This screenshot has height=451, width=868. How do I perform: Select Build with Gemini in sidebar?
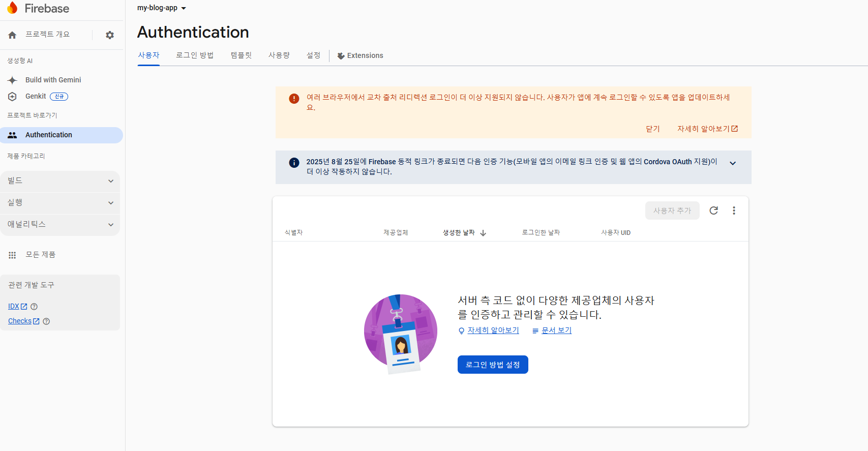[x=53, y=80]
